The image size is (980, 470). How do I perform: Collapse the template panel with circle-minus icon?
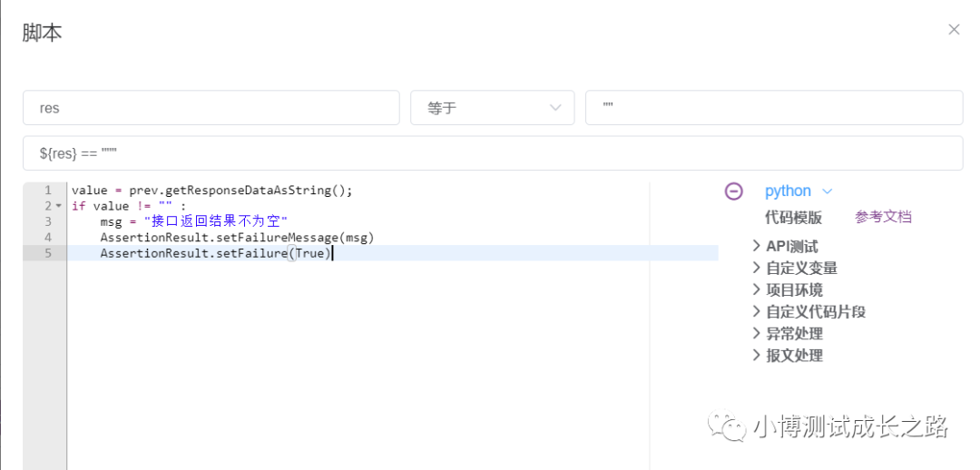(733, 191)
